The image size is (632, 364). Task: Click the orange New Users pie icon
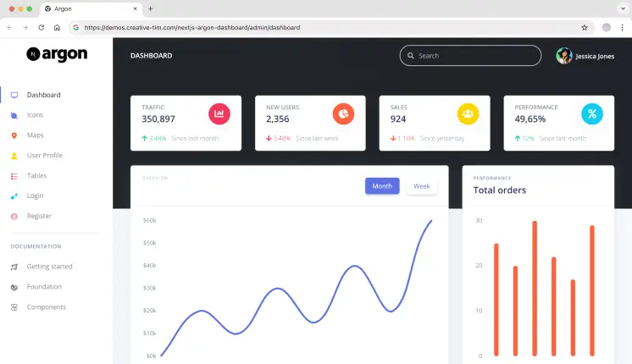[x=343, y=113]
